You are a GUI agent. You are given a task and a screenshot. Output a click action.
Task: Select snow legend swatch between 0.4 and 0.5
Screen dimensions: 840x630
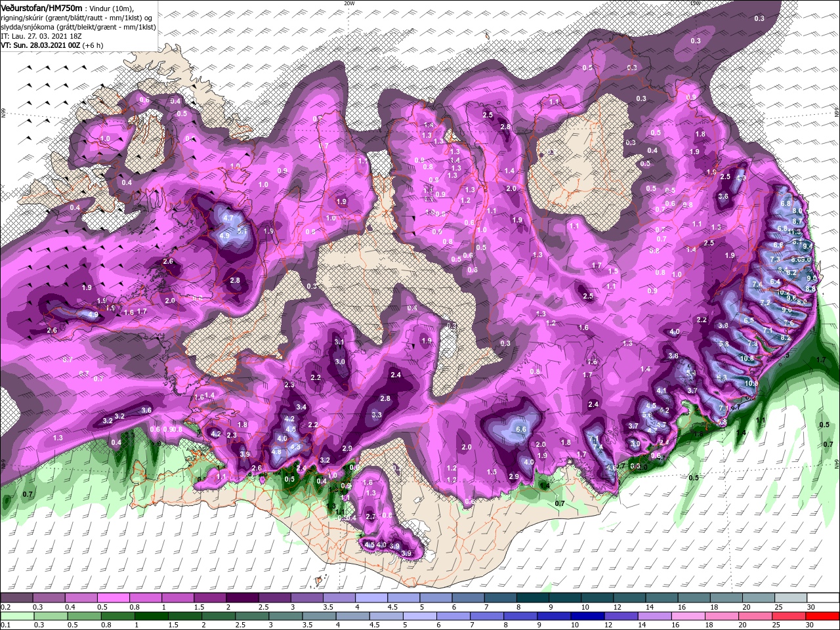pyautogui.click(x=81, y=598)
